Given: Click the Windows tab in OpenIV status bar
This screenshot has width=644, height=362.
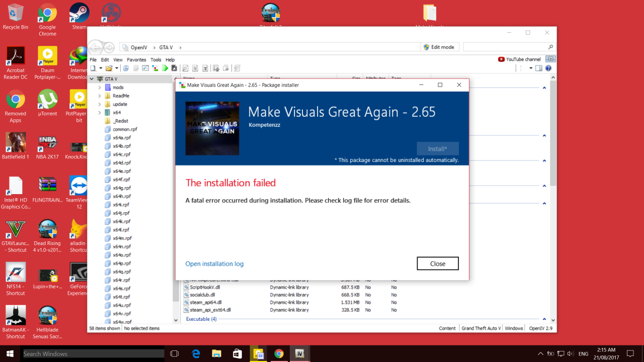Looking at the screenshot, I should [514, 328].
